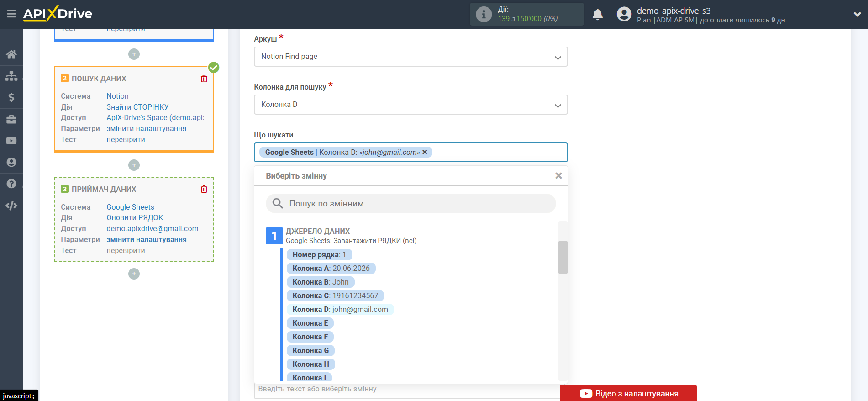
Task: Click the variable list scrollbar
Action: (x=563, y=257)
